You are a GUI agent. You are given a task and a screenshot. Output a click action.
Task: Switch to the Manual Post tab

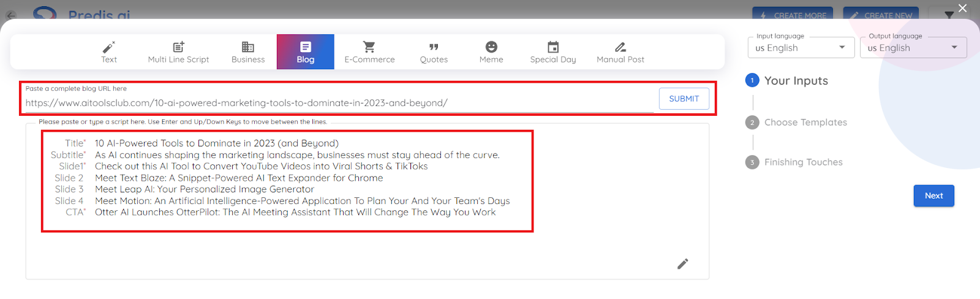(x=620, y=52)
